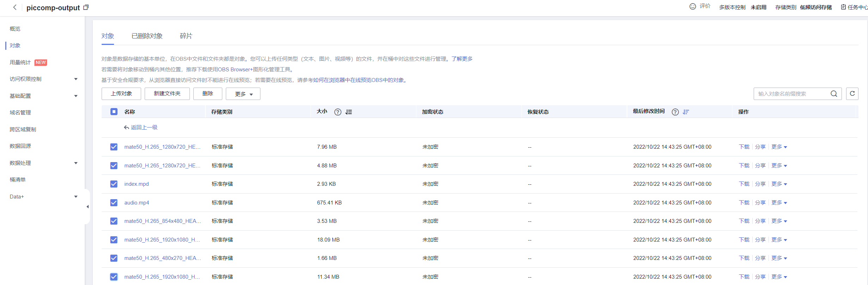Open 概览 in the sidebar
The image size is (868, 285).
point(15,29)
